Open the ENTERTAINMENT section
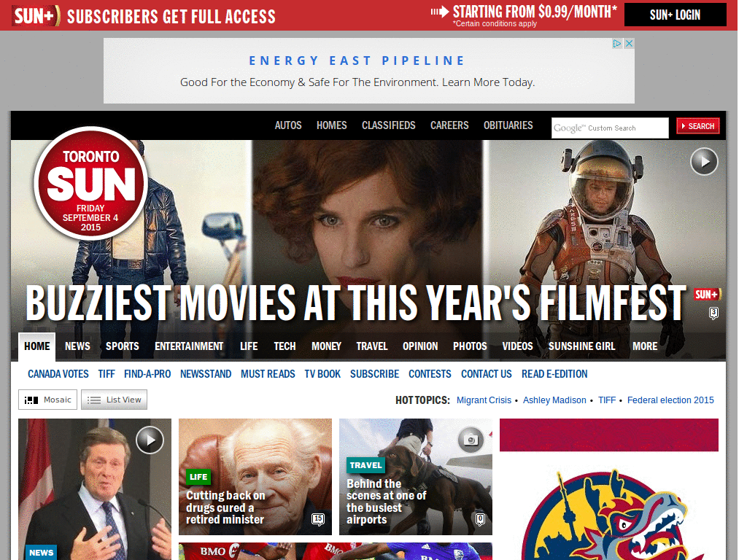This screenshot has height=560, width=747. (x=189, y=346)
